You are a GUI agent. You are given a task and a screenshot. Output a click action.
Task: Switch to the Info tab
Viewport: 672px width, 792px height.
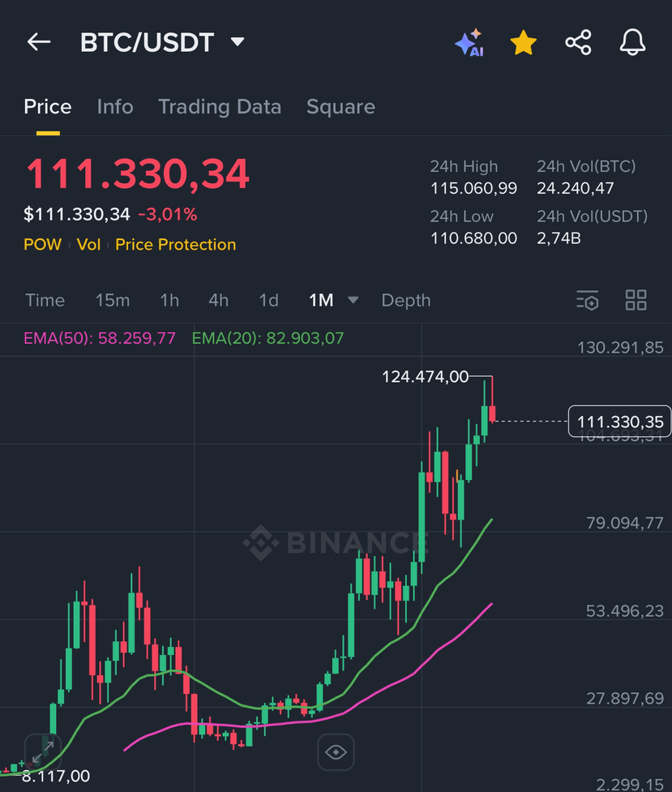point(115,107)
